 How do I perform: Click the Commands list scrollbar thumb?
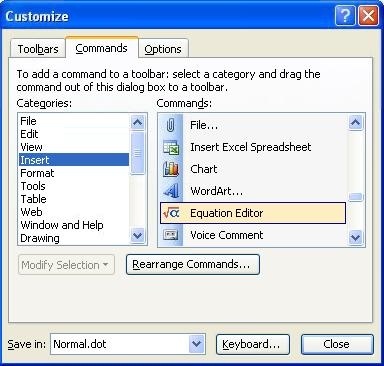pyautogui.click(x=356, y=197)
